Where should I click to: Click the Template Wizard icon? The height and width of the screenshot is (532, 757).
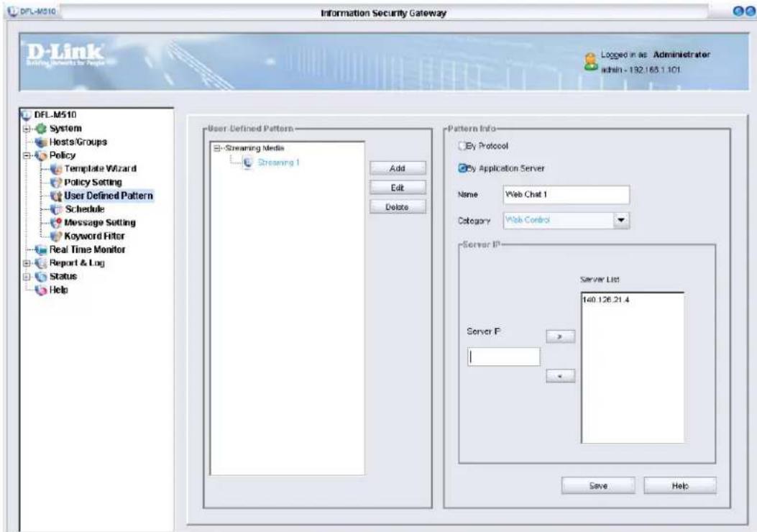pyautogui.click(x=57, y=169)
